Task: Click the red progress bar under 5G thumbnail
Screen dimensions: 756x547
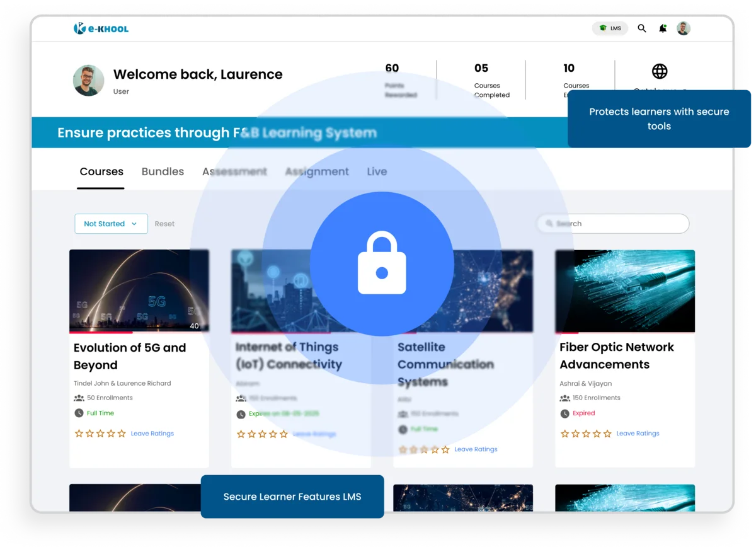Action: 101,332
